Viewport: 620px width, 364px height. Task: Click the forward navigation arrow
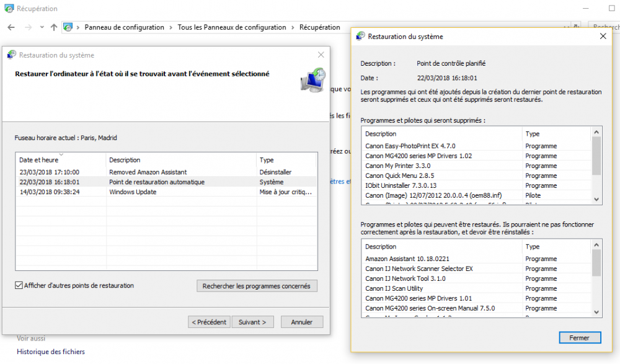click(x=28, y=27)
